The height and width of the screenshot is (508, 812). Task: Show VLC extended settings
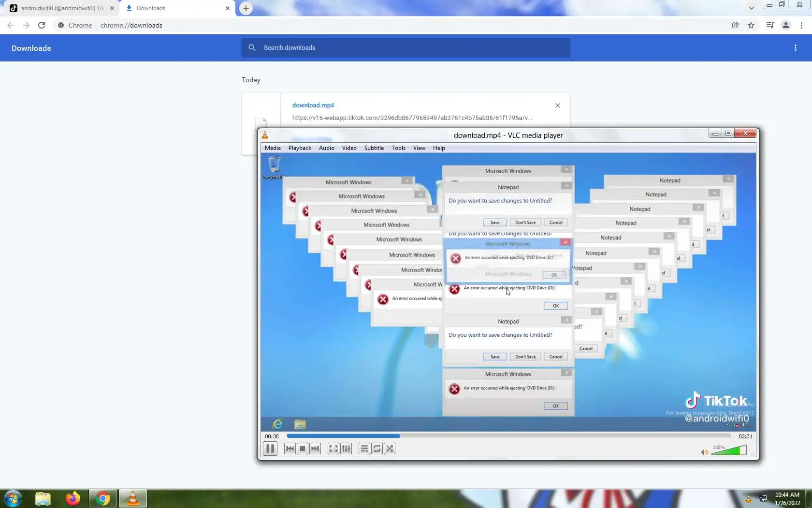tap(346, 448)
